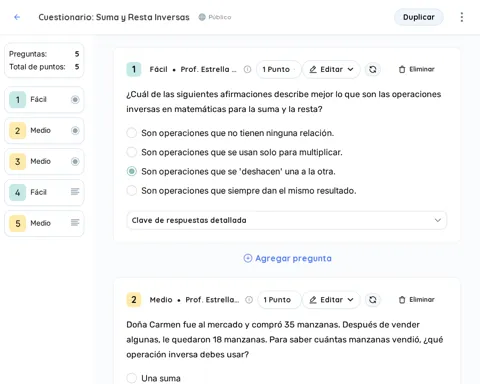This screenshot has width=480, height=384.
Task: Open the three-dot more options menu
Action: pos(462,17)
